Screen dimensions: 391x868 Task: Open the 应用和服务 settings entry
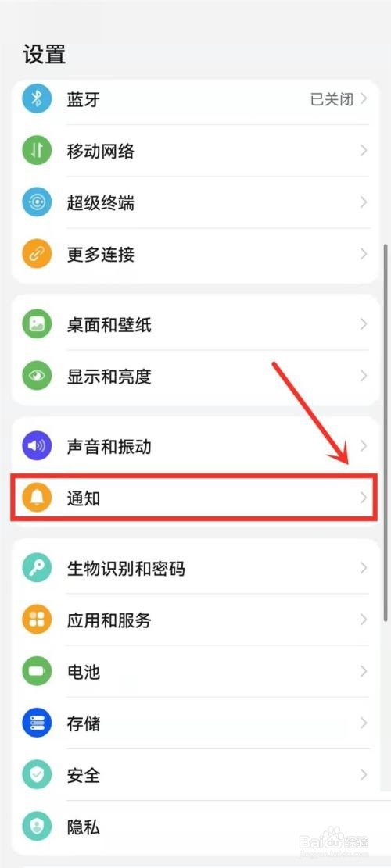click(x=195, y=620)
